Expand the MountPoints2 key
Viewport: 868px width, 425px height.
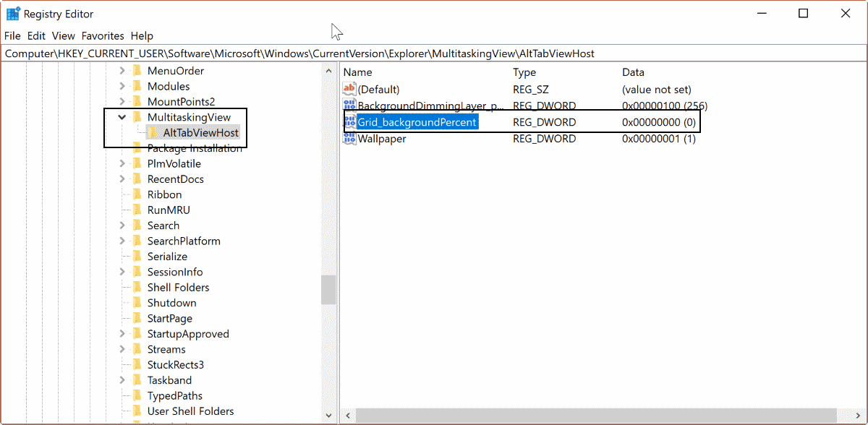[122, 102]
